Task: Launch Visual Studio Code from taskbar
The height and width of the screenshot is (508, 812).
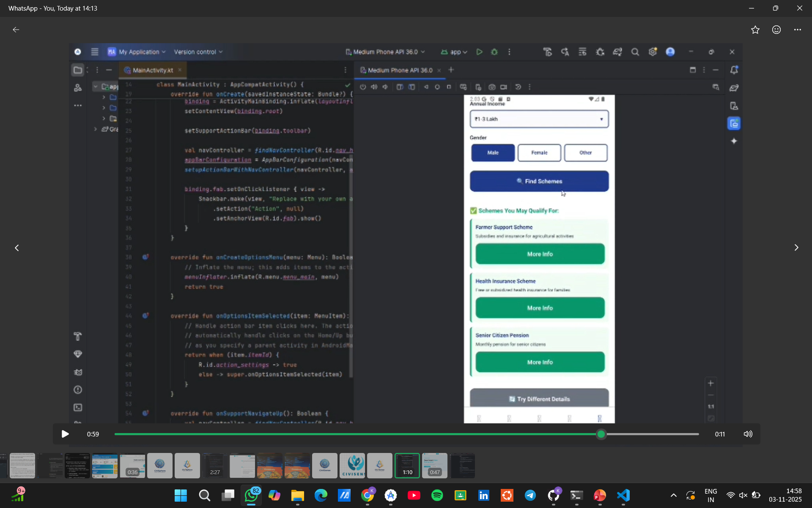Action: point(623,495)
